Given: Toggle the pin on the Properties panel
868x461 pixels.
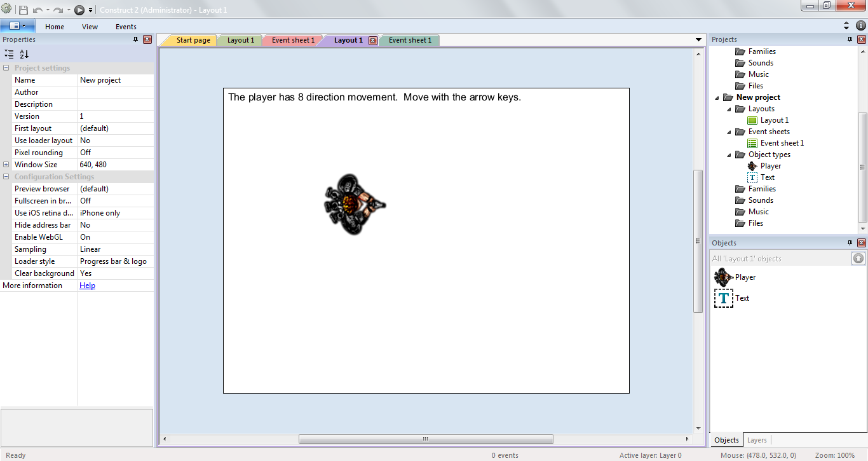Looking at the screenshot, I should pos(136,39).
